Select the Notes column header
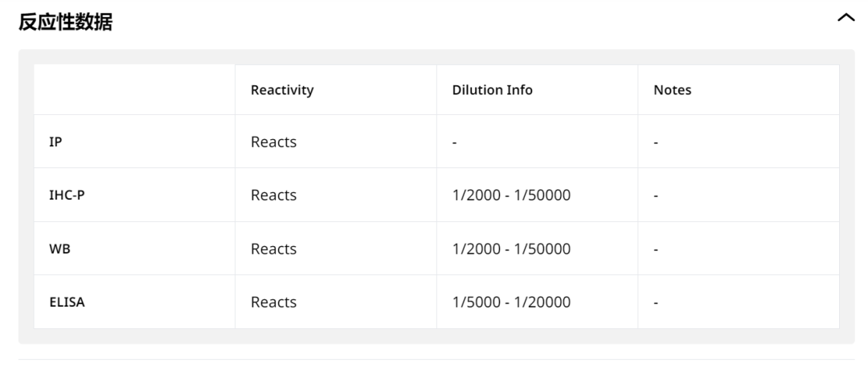This screenshot has height=371, width=868. 673,90
